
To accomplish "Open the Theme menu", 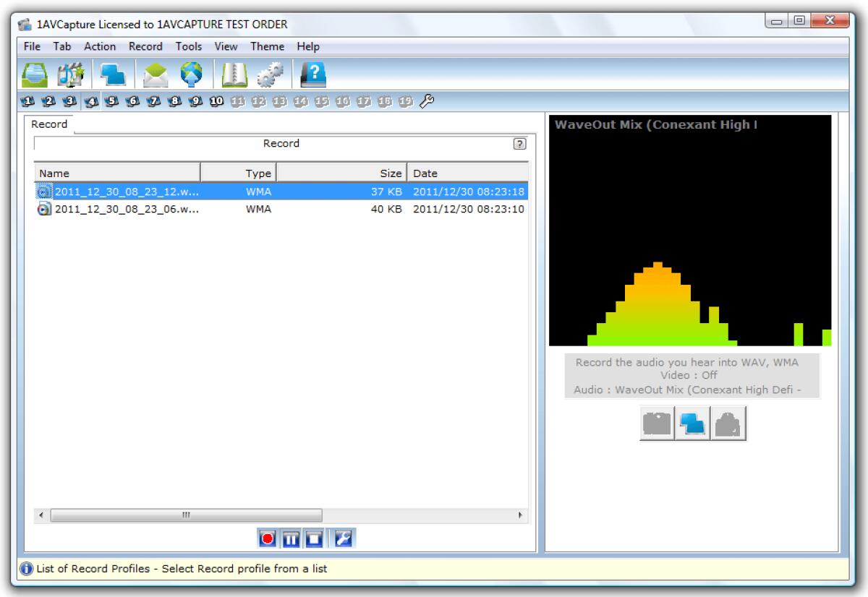I will click(x=268, y=46).
